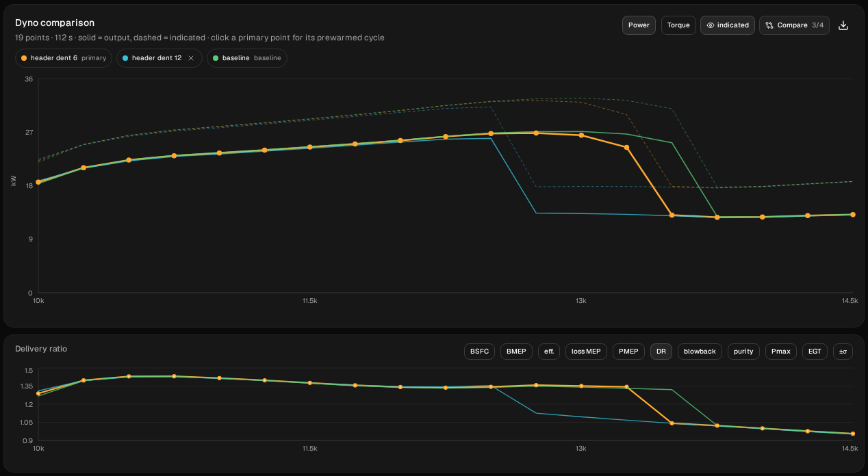Click the green color dot on baseline chip

[x=216, y=58]
